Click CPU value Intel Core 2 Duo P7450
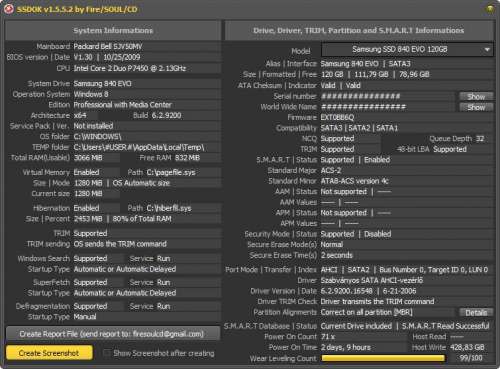Screen dimensions: 500x369 click(130, 68)
